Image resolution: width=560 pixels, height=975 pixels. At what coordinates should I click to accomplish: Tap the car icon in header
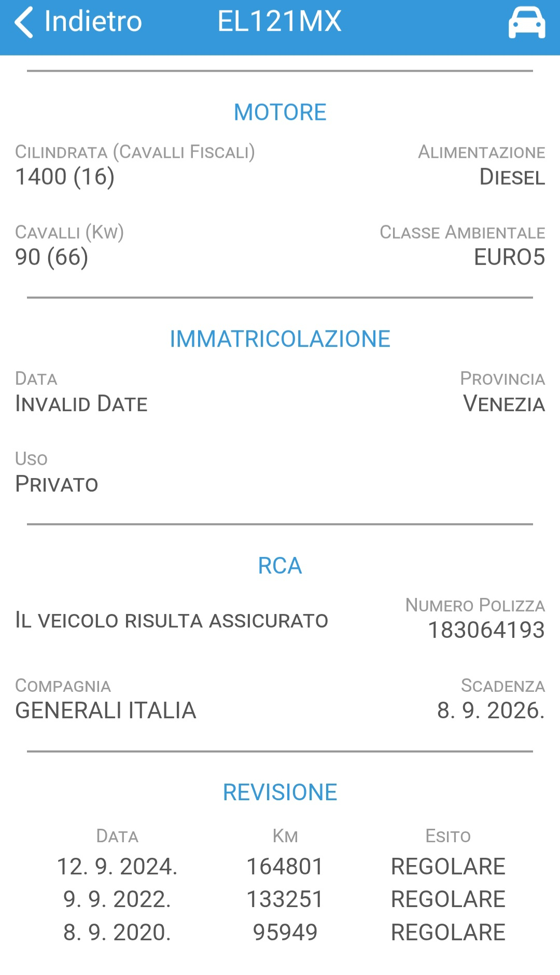[x=526, y=23]
